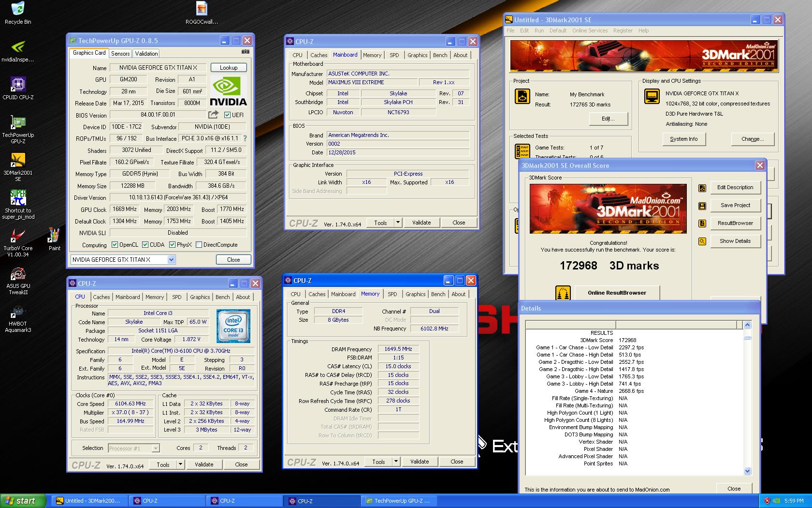Toggle the UEFI checkbox in GPU-Z
Viewport: 812px width, 508px height.
click(x=228, y=115)
